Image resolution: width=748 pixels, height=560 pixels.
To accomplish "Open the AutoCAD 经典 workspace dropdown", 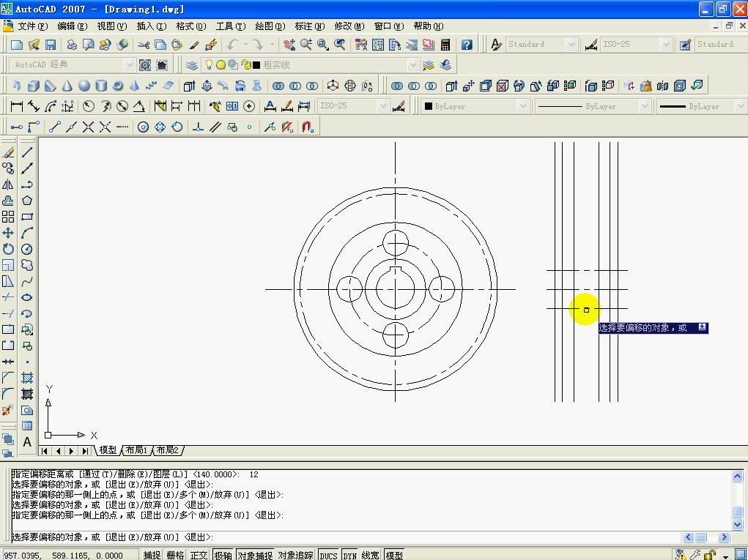I will pos(130,65).
